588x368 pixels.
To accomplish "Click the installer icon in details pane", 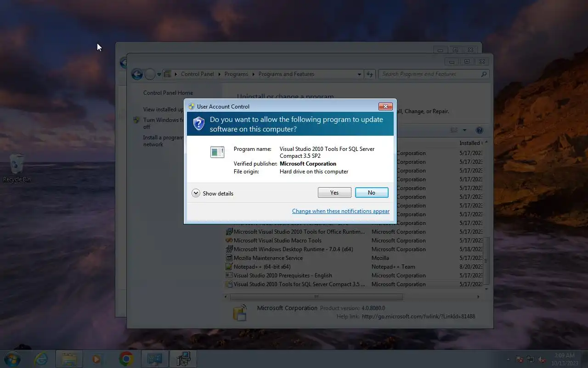I will (240, 312).
